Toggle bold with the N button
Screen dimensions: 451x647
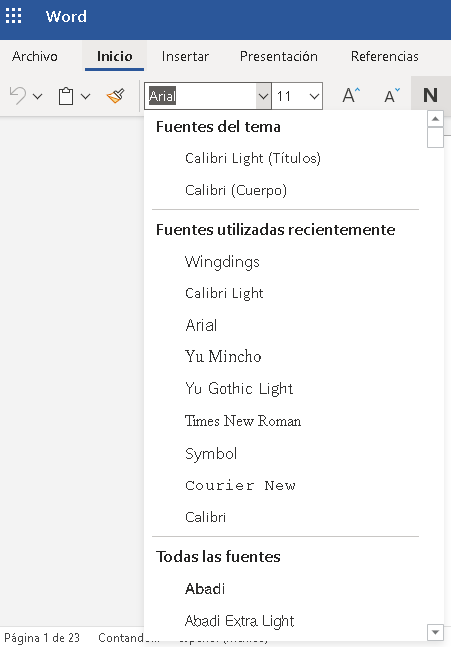[430, 95]
